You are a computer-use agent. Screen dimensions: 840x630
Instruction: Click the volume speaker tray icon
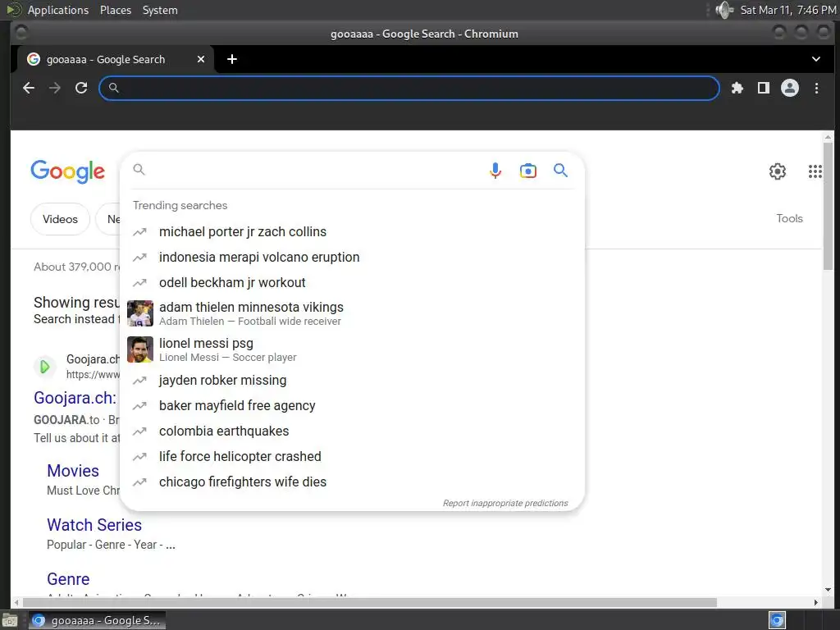[724, 10]
